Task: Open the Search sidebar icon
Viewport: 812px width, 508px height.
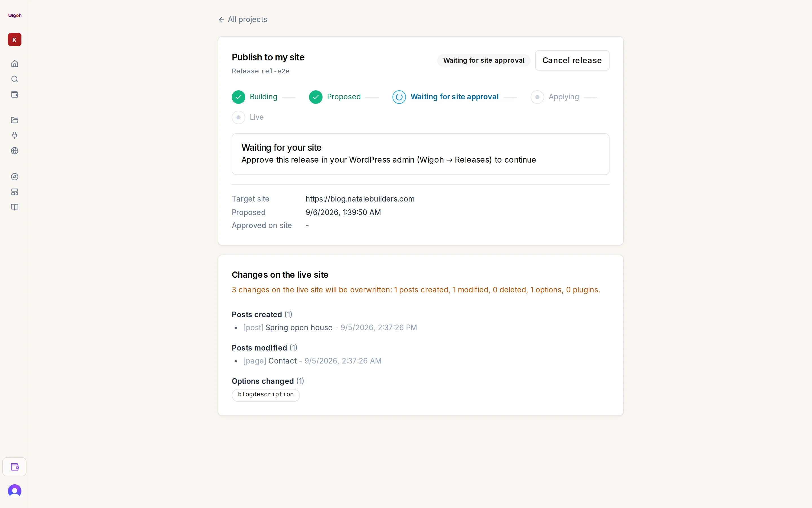Action: (x=14, y=79)
